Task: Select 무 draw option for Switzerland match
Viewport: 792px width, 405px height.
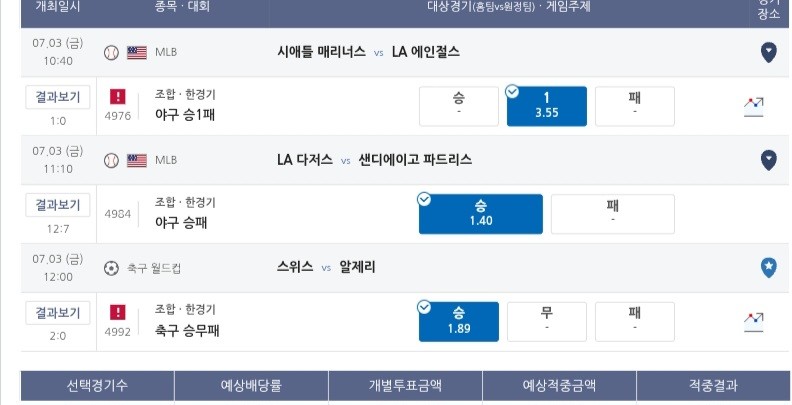Action: coord(547,322)
